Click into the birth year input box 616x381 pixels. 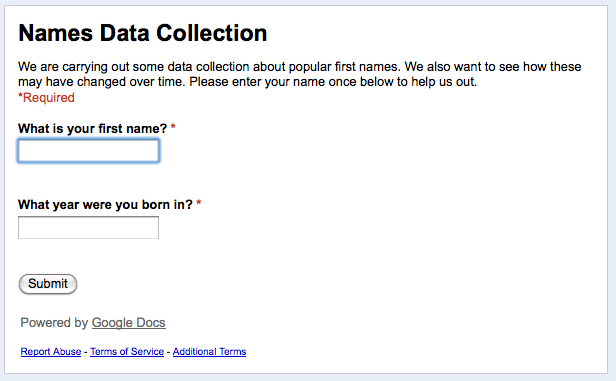click(88, 227)
